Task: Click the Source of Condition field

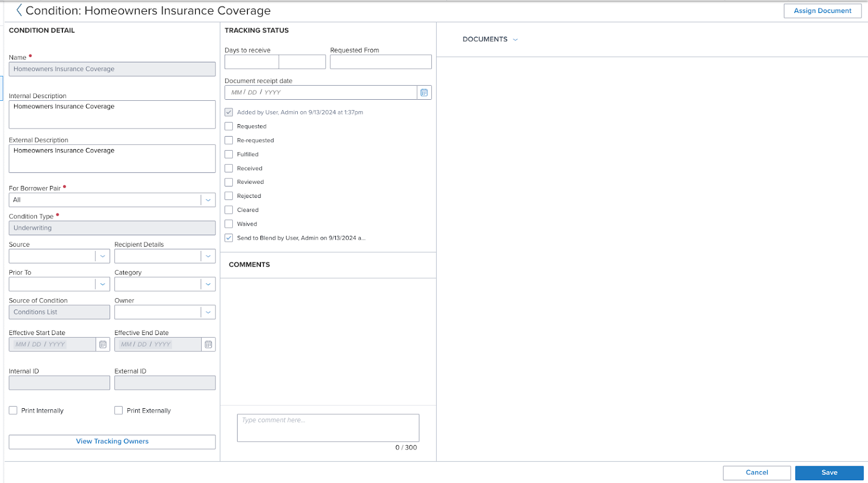Action: [59, 312]
